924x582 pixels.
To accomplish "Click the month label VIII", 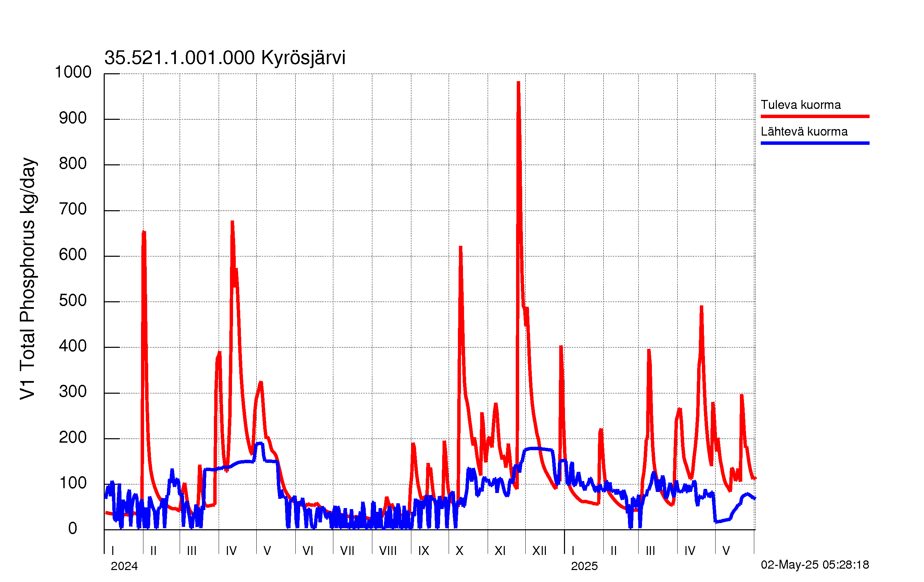I will pyautogui.click(x=388, y=551).
